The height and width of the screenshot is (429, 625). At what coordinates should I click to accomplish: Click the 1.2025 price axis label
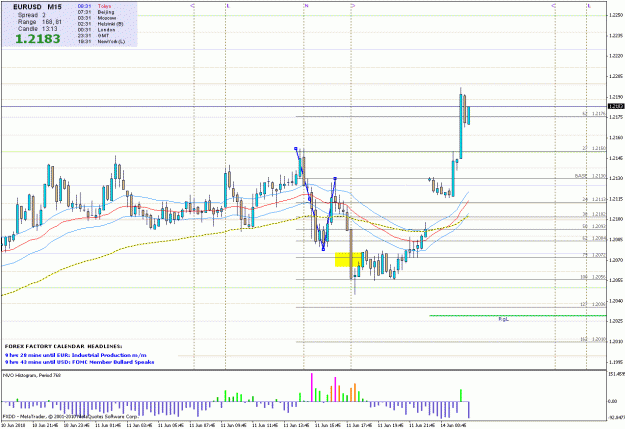(x=616, y=321)
